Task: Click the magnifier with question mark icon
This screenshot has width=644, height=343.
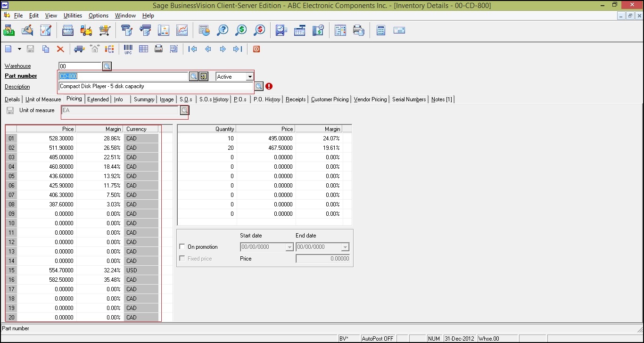Action: click(223, 31)
